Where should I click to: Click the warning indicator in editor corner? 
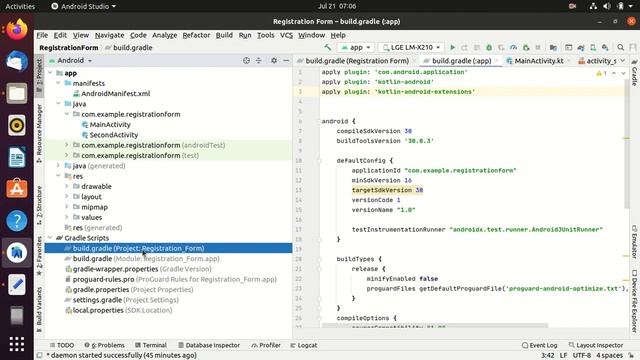602,73
